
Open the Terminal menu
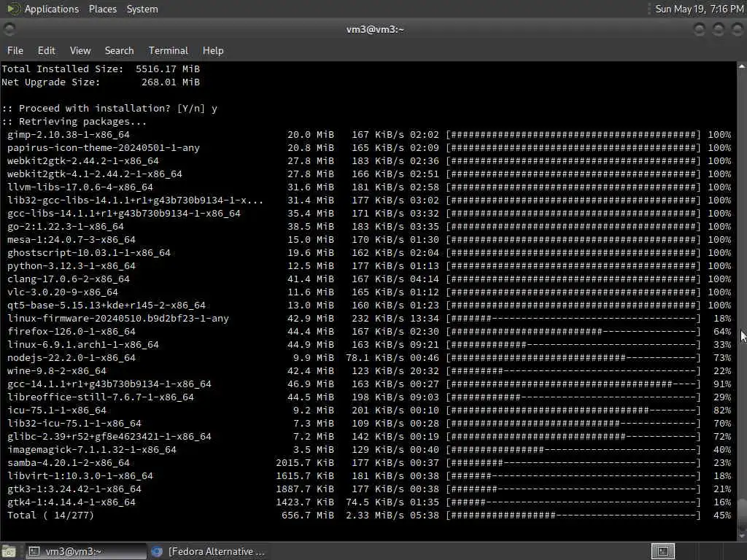click(169, 50)
